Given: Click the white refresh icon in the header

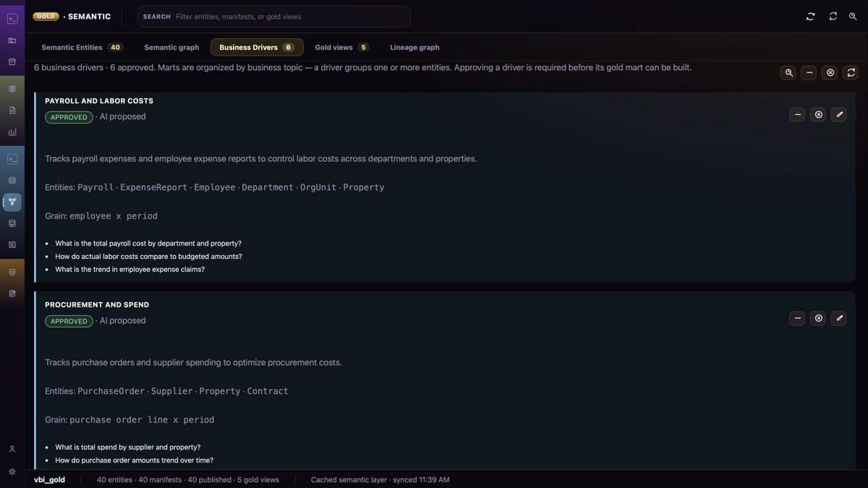Looking at the screenshot, I should point(811,17).
